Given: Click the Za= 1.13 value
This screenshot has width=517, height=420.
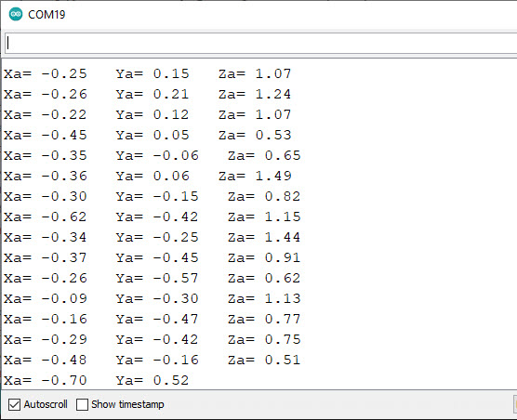Looking at the screenshot, I should pyautogui.click(x=264, y=298).
